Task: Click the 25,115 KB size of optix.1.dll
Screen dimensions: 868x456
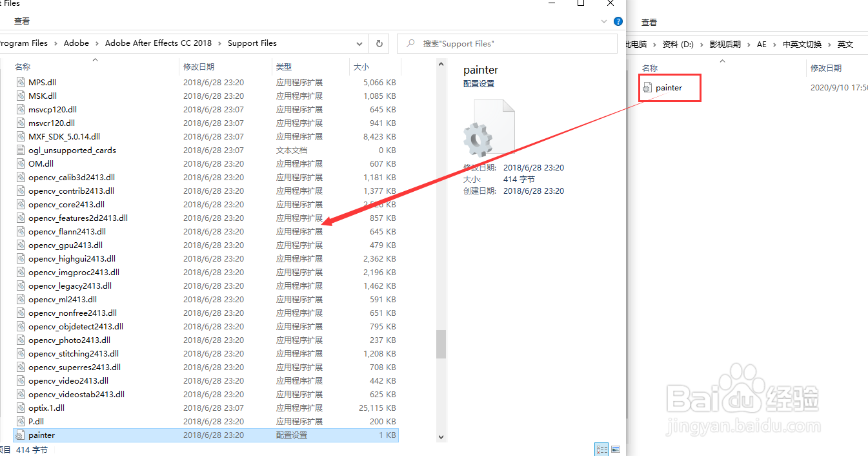Action: click(x=378, y=408)
